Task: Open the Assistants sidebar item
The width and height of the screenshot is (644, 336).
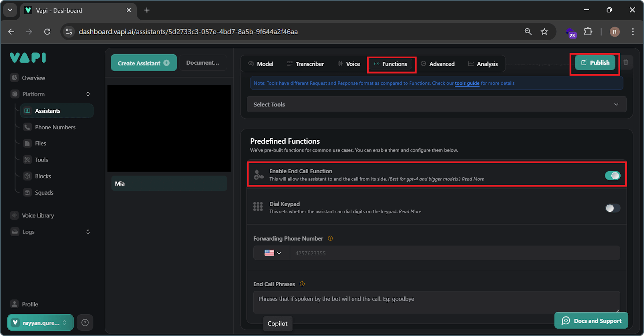Action: [x=57, y=111]
